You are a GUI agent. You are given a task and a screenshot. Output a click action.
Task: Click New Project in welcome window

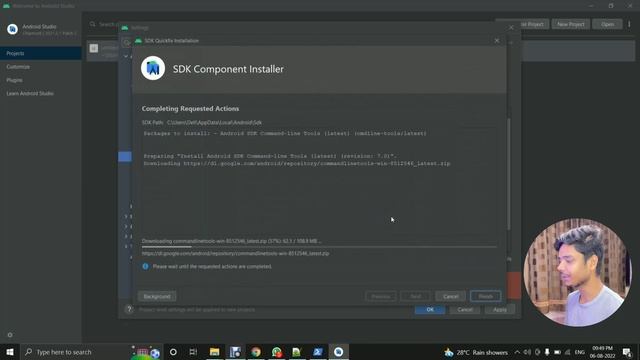(571, 24)
